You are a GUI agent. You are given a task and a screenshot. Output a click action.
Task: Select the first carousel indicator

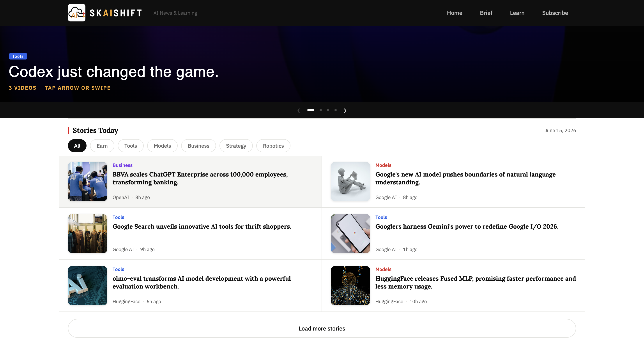[x=311, y=110]
